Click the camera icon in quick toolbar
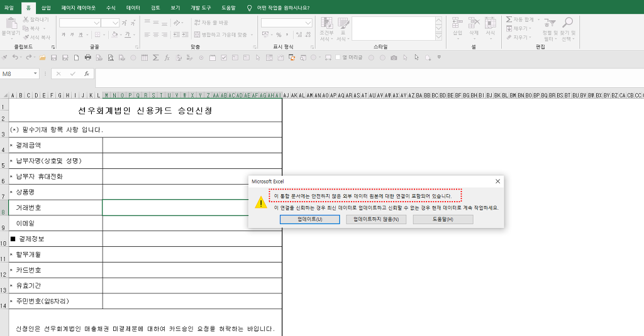The image size is (644, 336). tap(394, 57)
